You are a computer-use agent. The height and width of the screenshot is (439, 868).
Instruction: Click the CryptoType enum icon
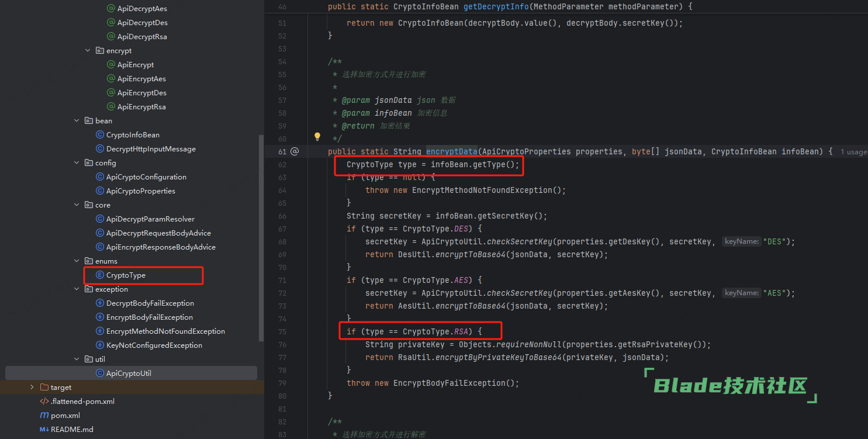click(x=99, y=275)
